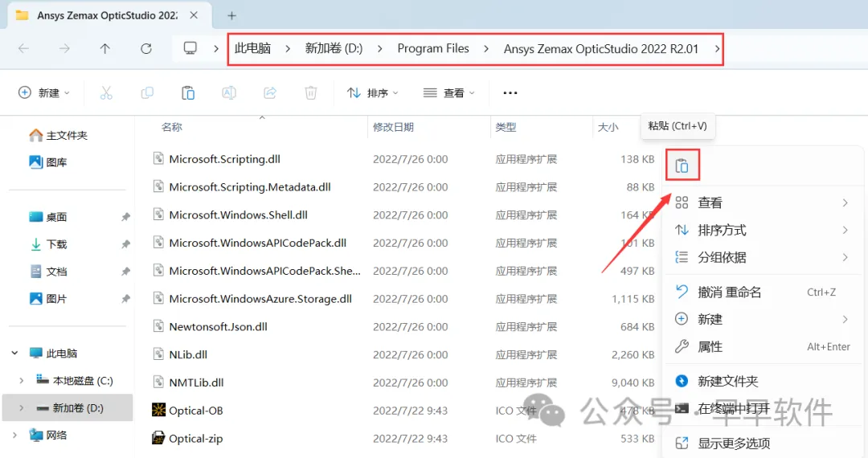This screenshot has height=458, width=868.
Task: Click the rename icon in toolbar
Action: [229, 93]
